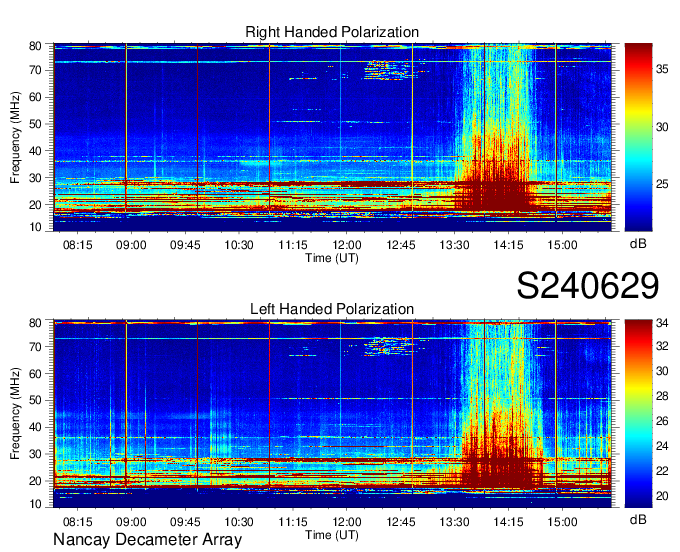
Task: Click the 'Nancay Decameter Array' caption
Action: tap(147, 540)
